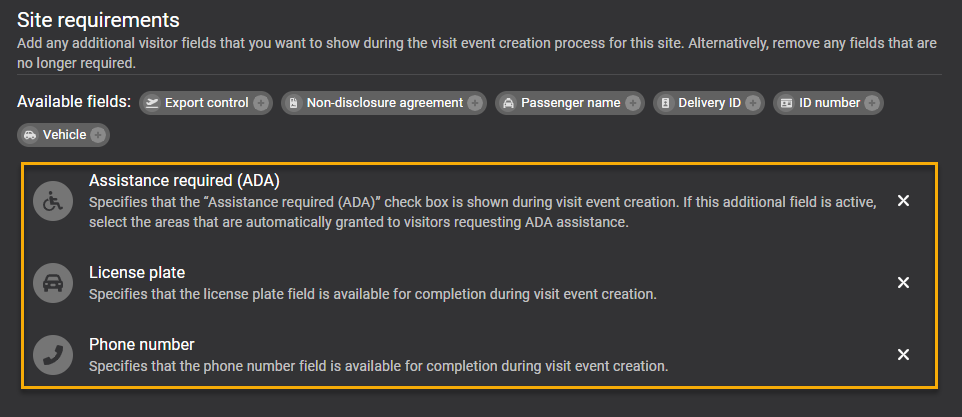Click the wheelchair Assistance required icon

coord(51,201)
